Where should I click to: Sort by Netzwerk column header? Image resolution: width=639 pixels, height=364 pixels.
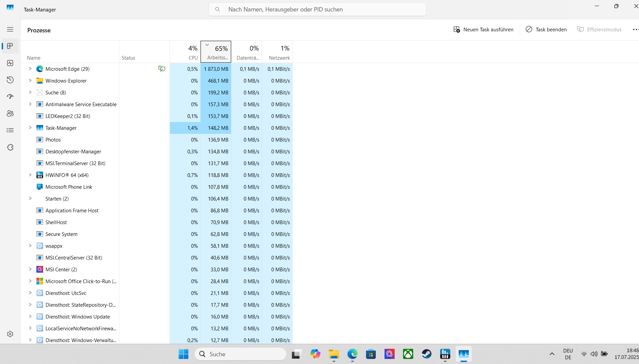277,52
